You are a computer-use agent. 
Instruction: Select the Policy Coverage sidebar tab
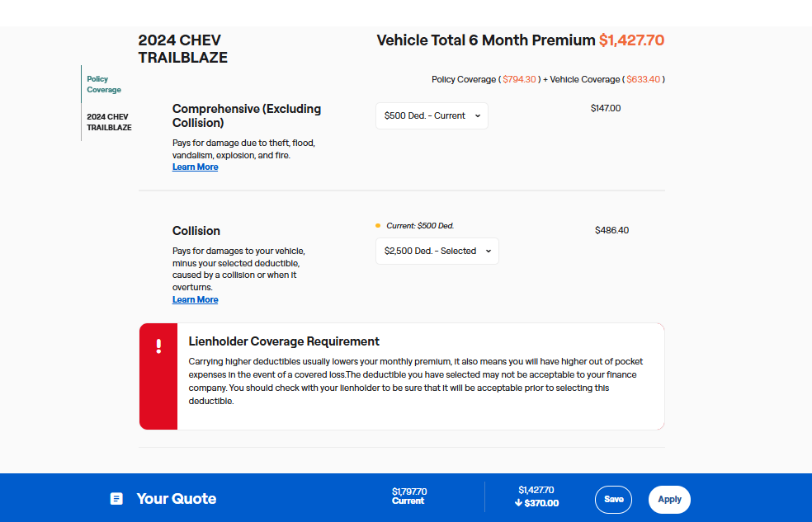pyautogui.click(x=104, y=84)
